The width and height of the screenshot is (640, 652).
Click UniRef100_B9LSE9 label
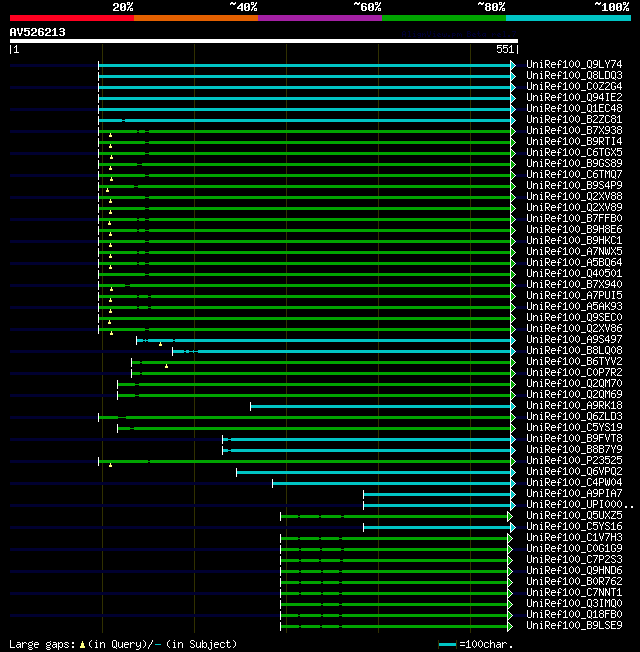pos(574,626)
